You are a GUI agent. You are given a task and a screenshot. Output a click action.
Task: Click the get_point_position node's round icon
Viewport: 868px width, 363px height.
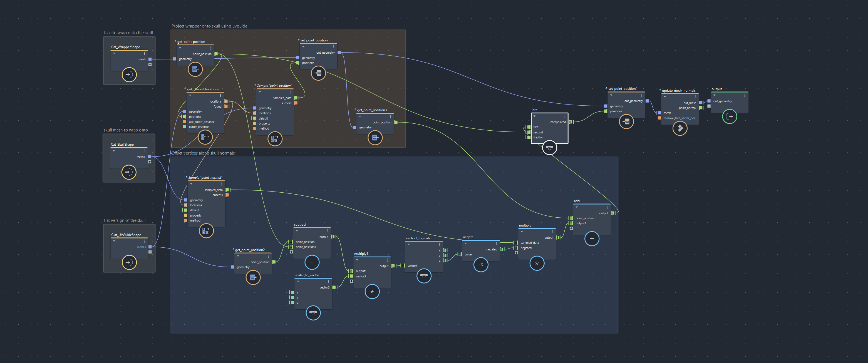pyautogui.click(x=195, y=69)
